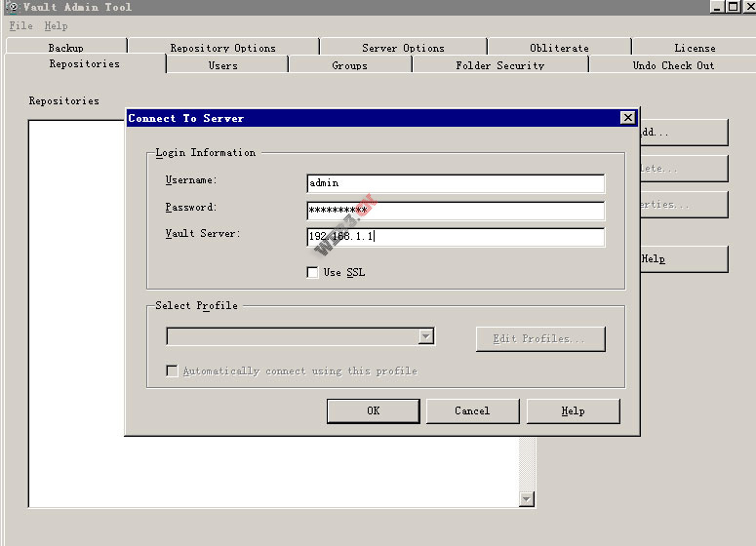Click into the Password field
This screenshot has width=756, height=546.
click(x=456, y=210)
